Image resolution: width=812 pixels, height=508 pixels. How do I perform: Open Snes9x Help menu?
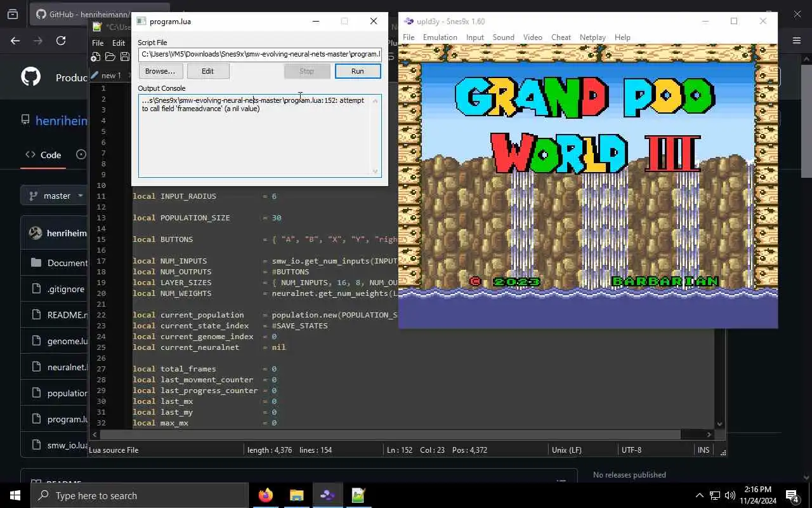(622, 37)
